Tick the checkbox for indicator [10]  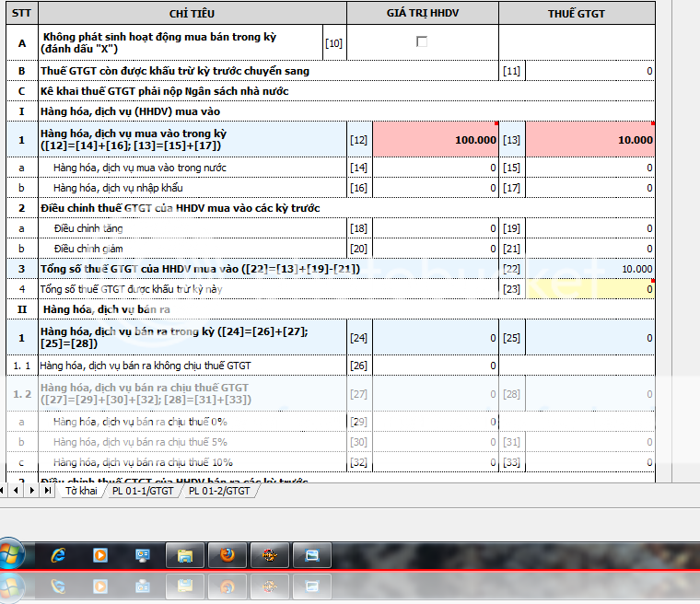[422, 41]
